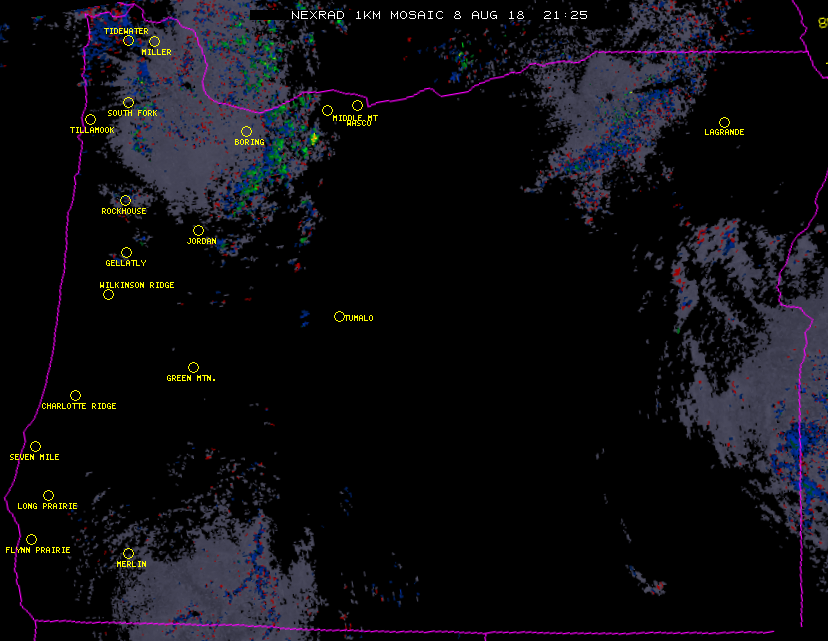Choose the Gellatly station circle marker
The height and width of the screenshot is (641, 828).
[x=126, y=253]
